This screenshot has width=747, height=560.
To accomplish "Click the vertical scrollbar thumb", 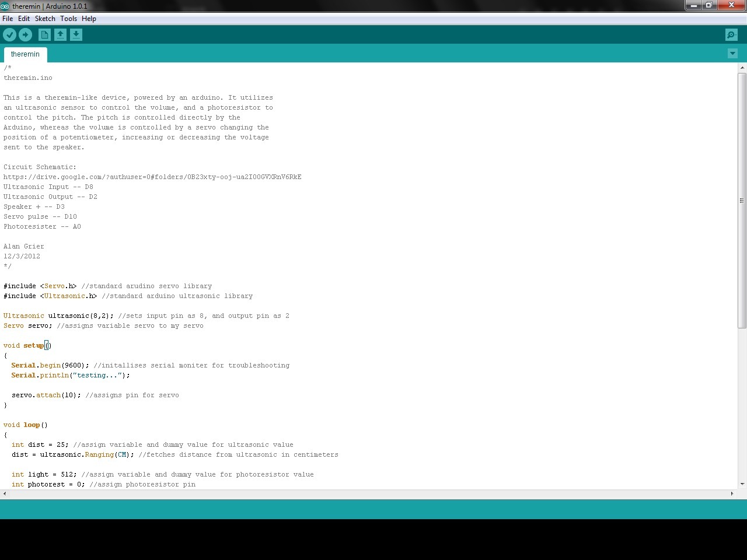I will (742, 200).
